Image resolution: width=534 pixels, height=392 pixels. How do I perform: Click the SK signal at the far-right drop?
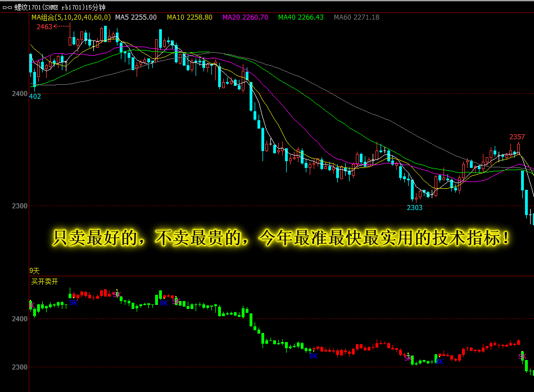click(522, 356)
